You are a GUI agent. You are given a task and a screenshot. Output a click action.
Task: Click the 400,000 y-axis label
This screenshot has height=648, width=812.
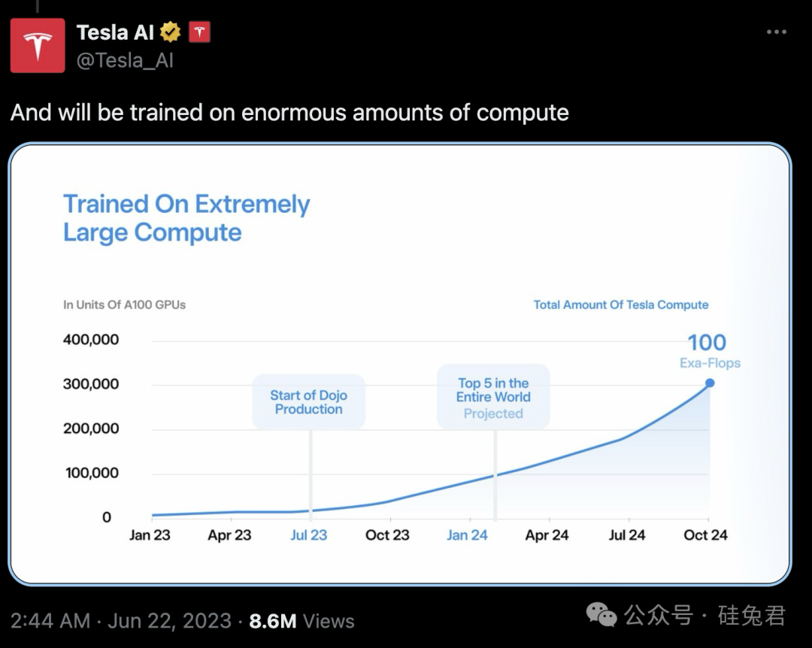click(x=90, y=340)
